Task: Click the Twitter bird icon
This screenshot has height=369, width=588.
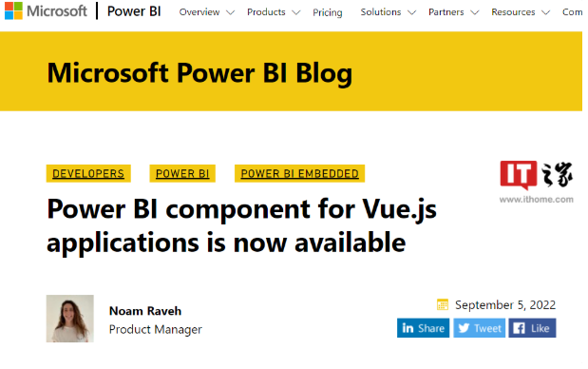Action: click(464, 328)
